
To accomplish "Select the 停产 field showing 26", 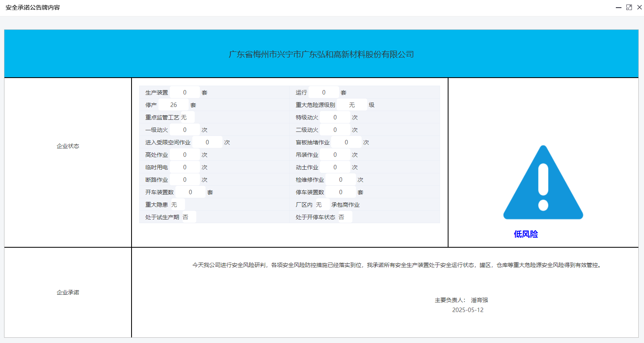I will [x=173, y=105].
